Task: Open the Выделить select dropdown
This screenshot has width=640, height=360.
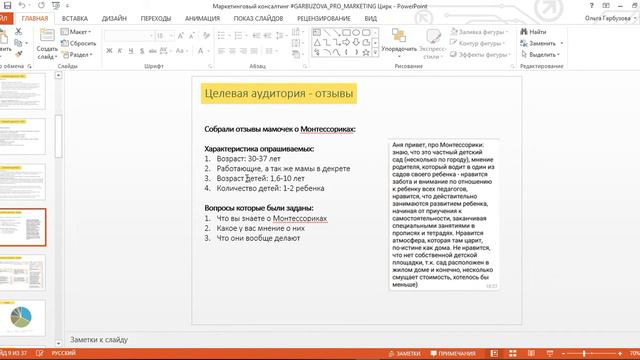Action: pyautogui.click(x=540, y=54)
